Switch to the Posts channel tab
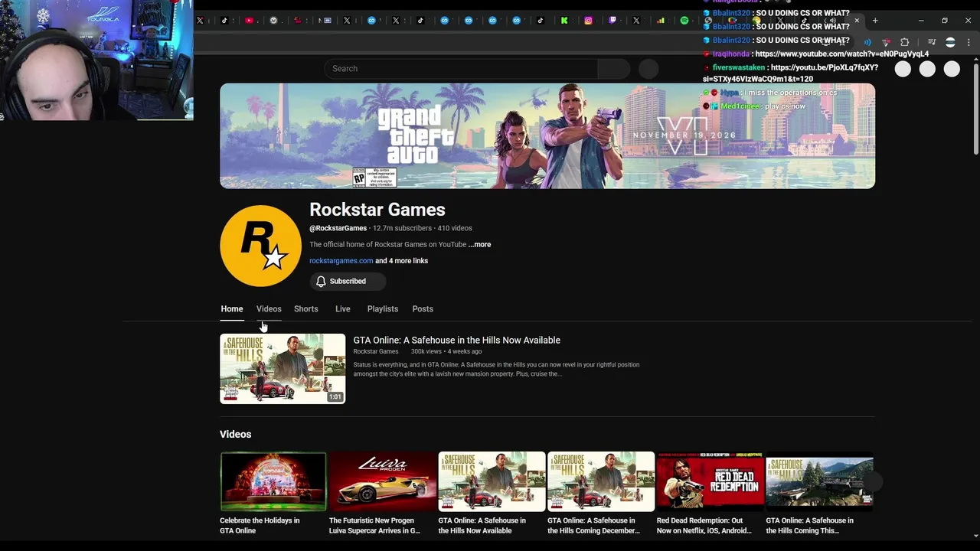Image resolution: width=980 pixels, height=551 pixels. click(x=423, y=309)
